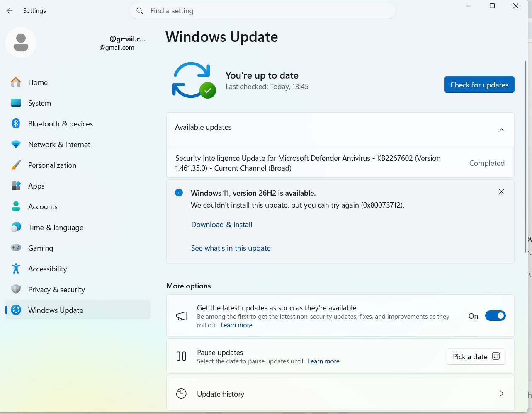The width and height of the screenshot is (532, 414).
Task: Click the Network wifi icon
Action: click(x=16, y=144)
